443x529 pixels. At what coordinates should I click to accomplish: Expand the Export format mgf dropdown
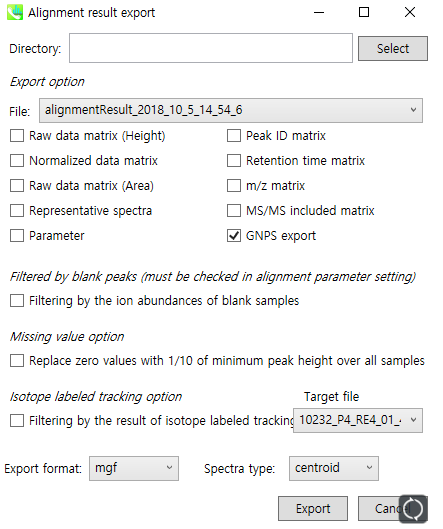[x=134, y=468]
